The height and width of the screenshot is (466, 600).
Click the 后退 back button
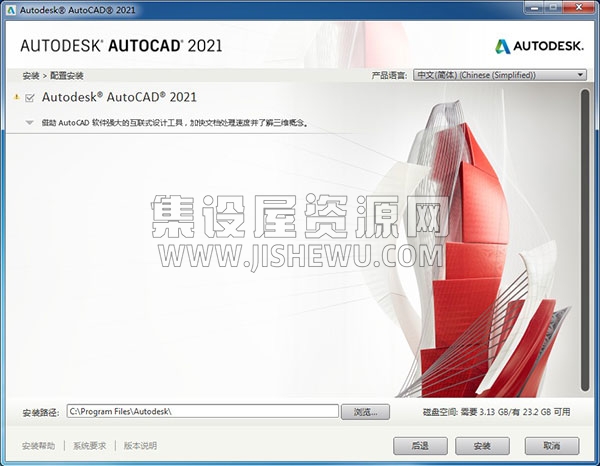(420, 446)
